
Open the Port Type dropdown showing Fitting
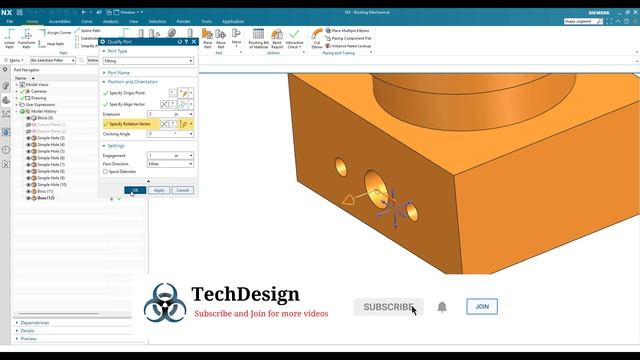148,61
